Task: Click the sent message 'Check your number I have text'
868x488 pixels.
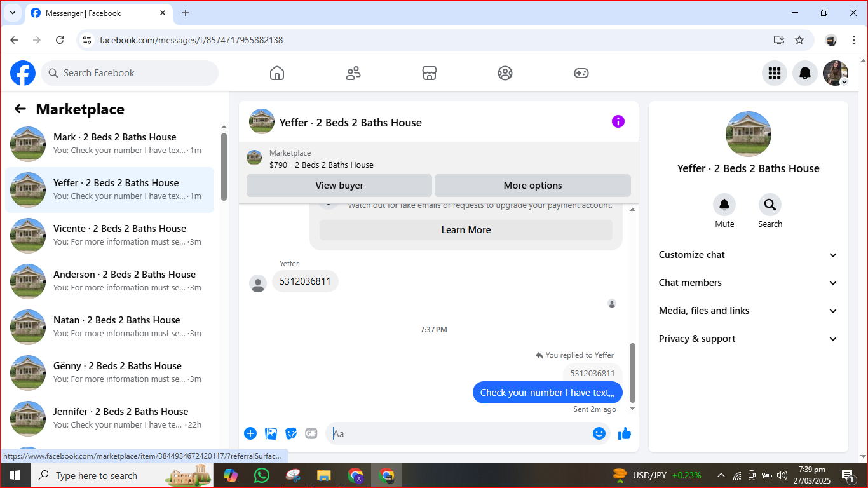Action: click(x=547, y=393)
